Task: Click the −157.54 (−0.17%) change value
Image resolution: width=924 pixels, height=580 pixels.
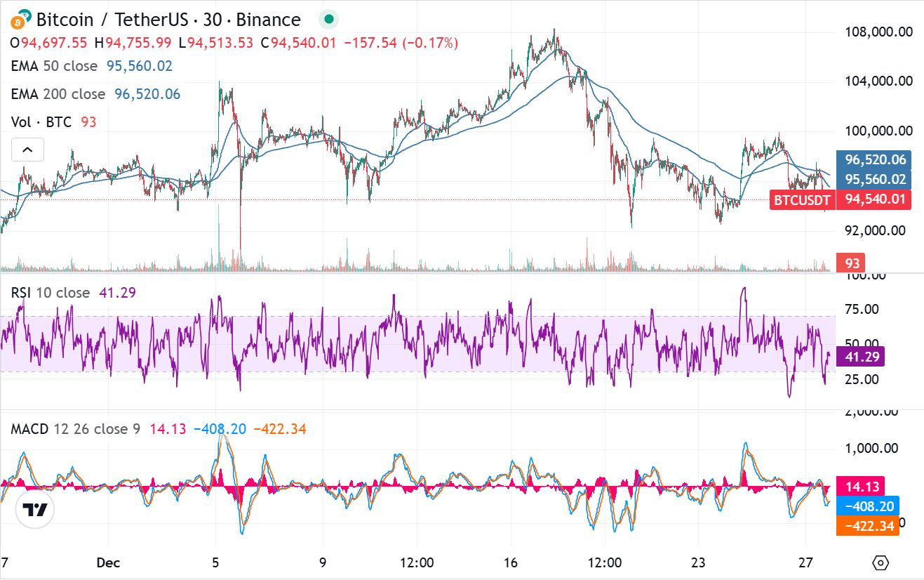Action: pos(401,44)
